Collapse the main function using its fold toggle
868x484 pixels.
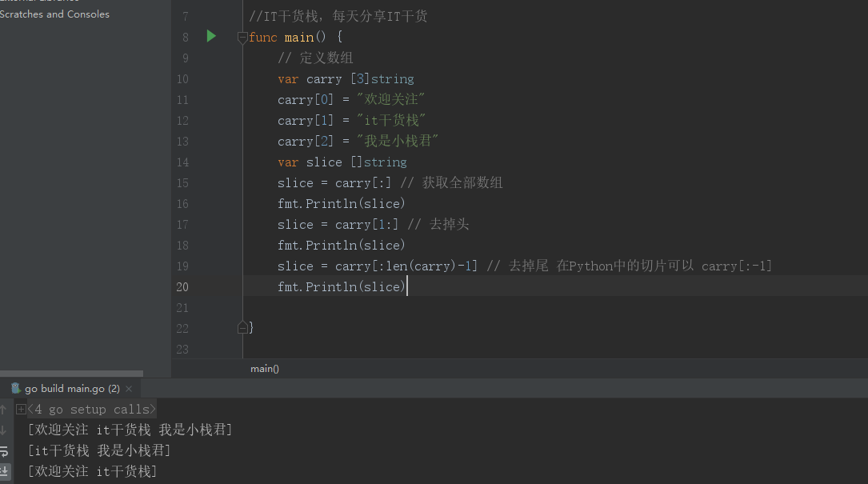[242, 37]
